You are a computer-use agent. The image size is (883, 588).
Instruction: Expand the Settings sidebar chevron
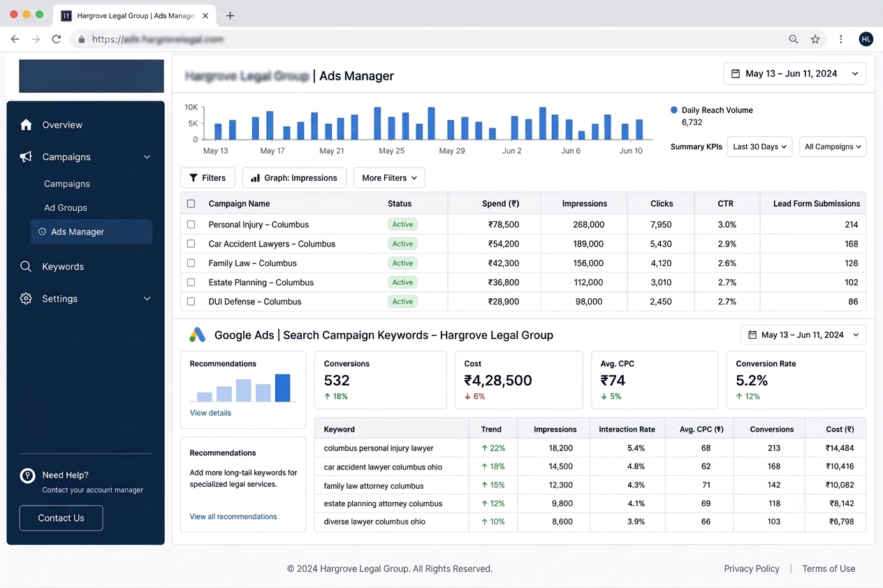coord(147,299)
